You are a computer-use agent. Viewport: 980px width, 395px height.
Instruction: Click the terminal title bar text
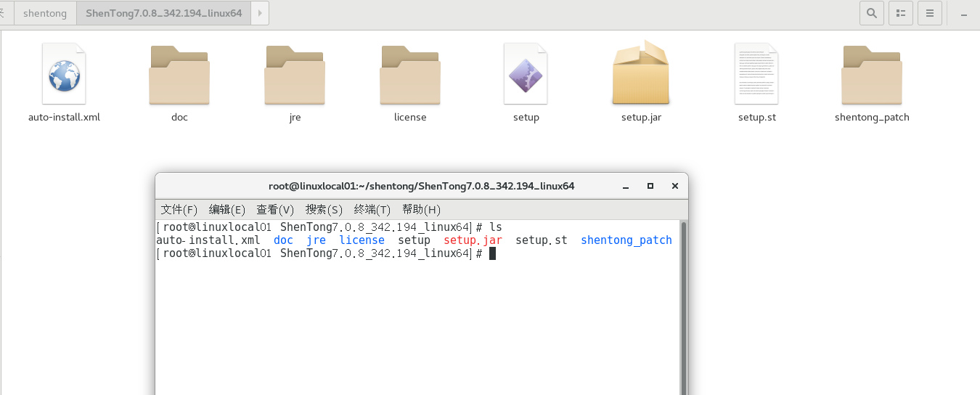click(422, 186)
